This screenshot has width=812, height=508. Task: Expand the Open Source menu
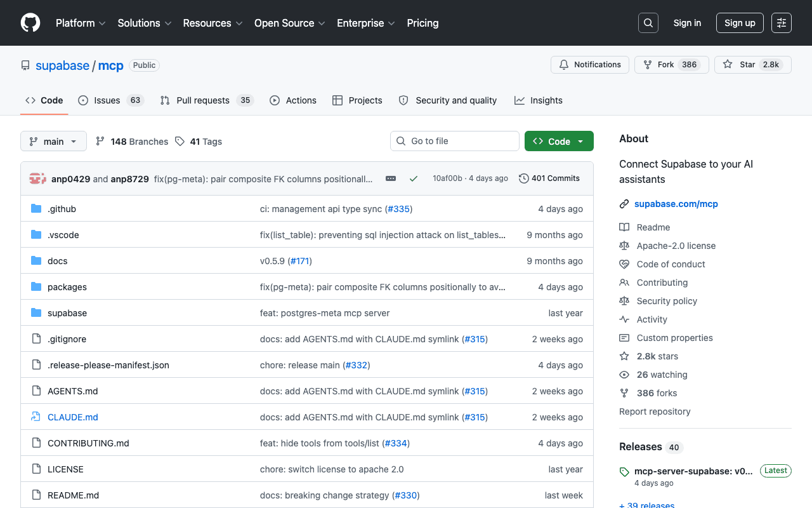[x=289, y=23]
